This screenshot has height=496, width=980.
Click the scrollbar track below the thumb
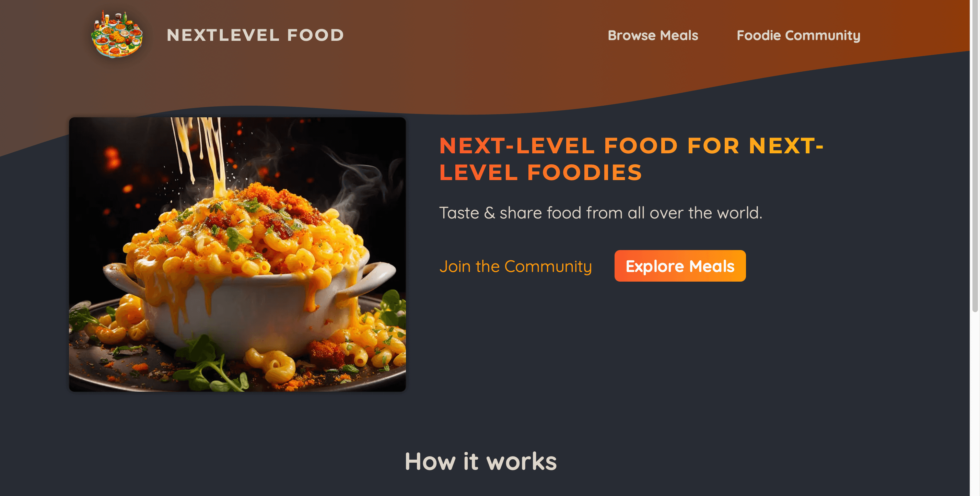tap(975, 403)
